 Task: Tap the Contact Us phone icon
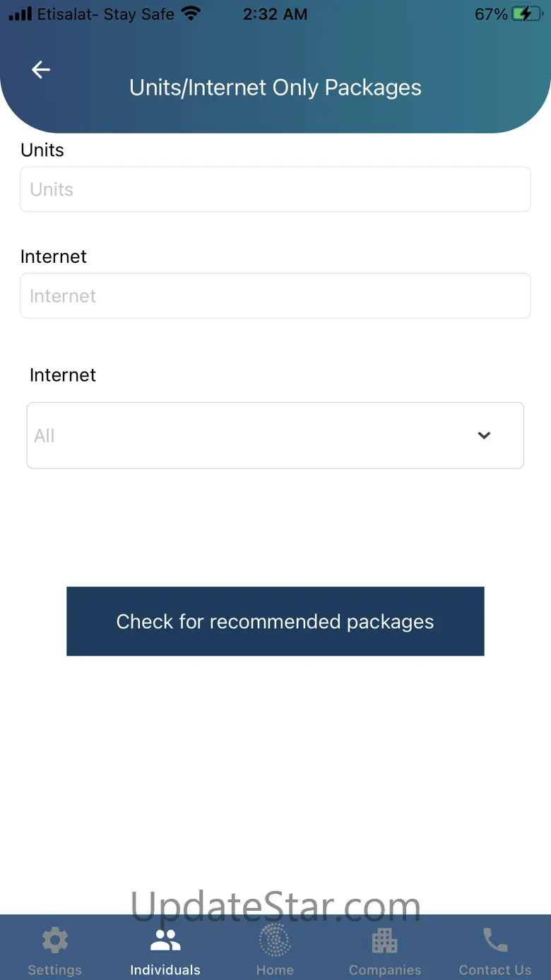pos(494,940)
